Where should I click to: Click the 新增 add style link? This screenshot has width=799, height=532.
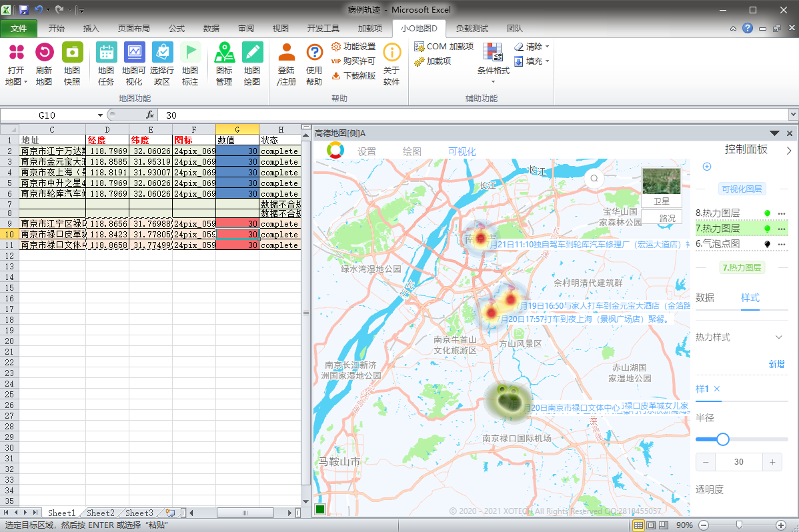point(776,364)
